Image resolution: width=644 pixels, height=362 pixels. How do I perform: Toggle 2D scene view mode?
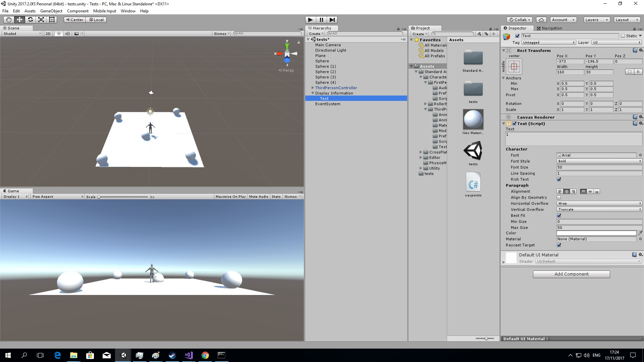point(48,34)
